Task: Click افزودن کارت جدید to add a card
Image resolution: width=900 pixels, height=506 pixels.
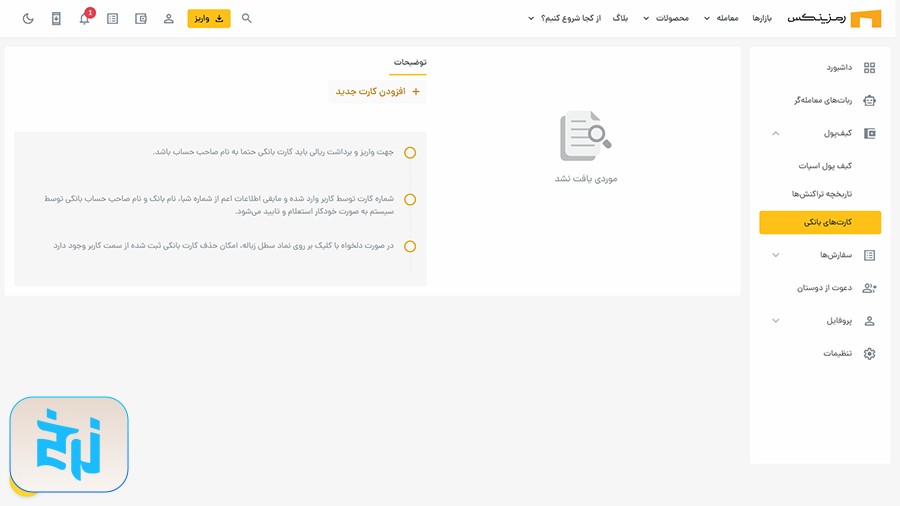Action: click(377, 92)
